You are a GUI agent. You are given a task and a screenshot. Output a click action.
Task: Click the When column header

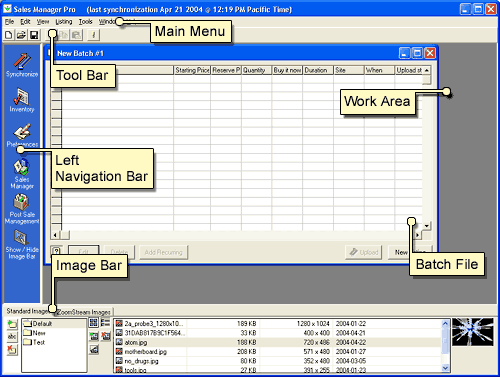(x=379, y=70)
